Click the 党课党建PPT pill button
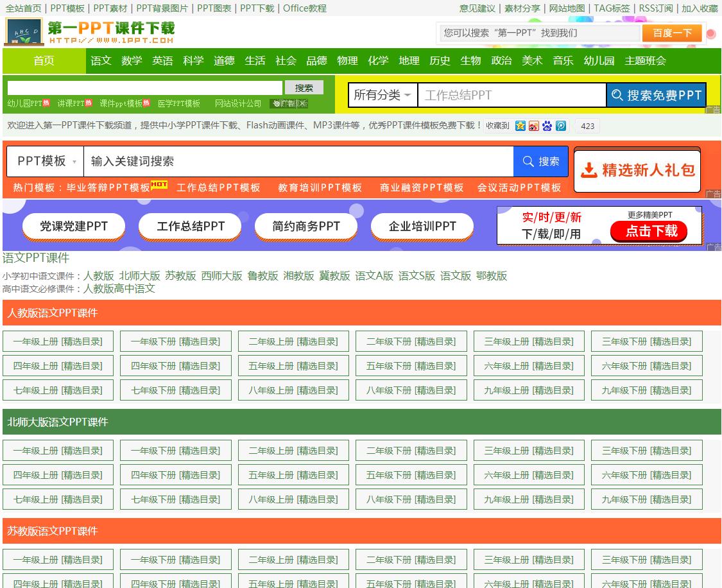Screen dimensions: 722x588 click(x=73, y=226)
